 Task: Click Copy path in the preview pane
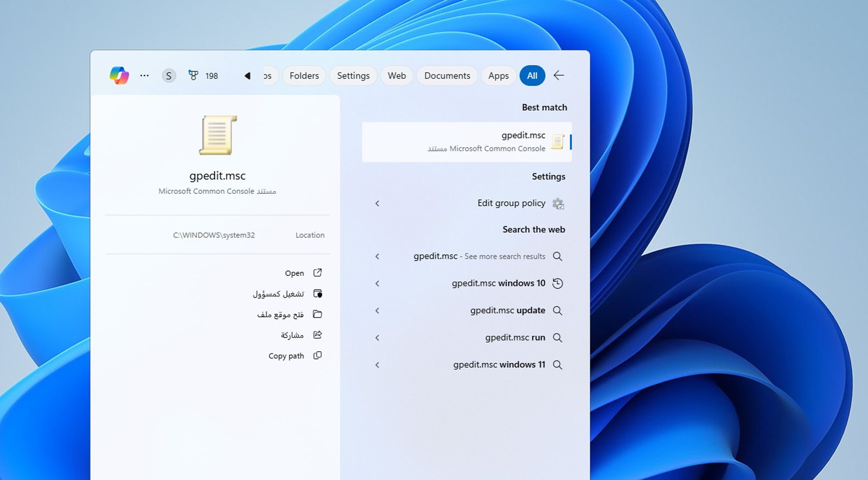point(286,356)
